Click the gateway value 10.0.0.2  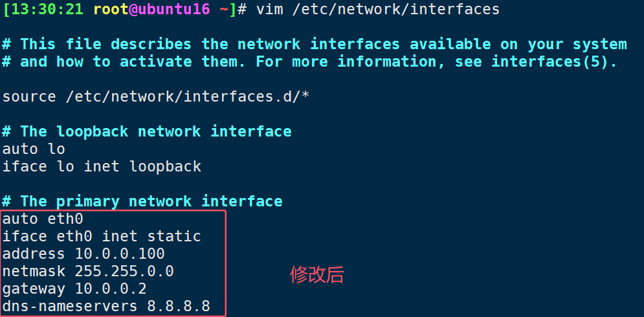[x=111, y=289]
